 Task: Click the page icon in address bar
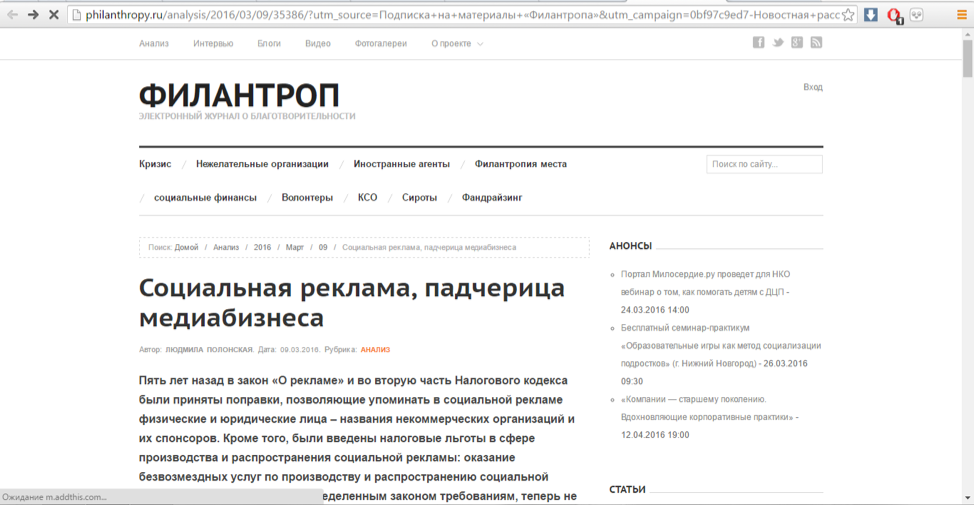(76, 15)
